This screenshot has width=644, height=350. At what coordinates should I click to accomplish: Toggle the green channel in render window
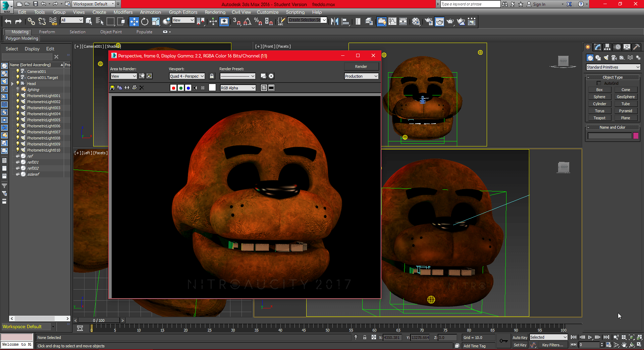click(x=181, y=88)
